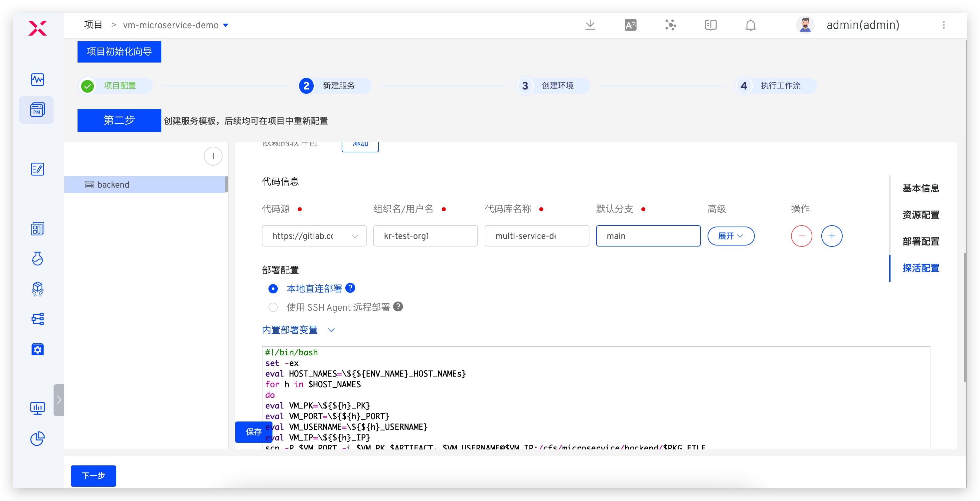The image size is (980, 501).
Task: Select 使用 SSH Agent 远程部署 option
Action: [273, 307]
